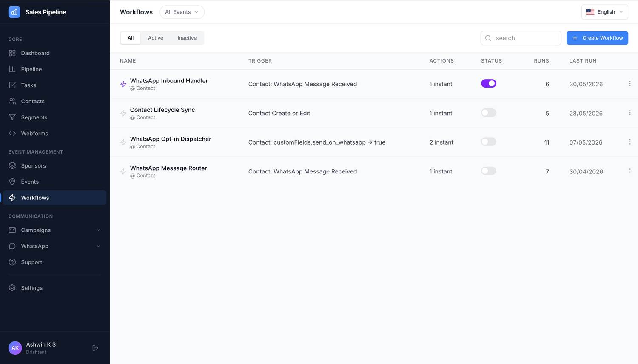Viewport: 638px width, 364px height.
Task: Click the search magnifier icon
Action: click(x=488, y=38)
